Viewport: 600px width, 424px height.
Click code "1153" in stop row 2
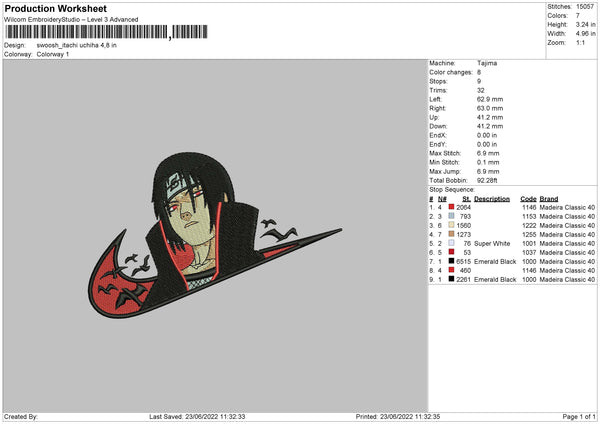coord(529,217)
